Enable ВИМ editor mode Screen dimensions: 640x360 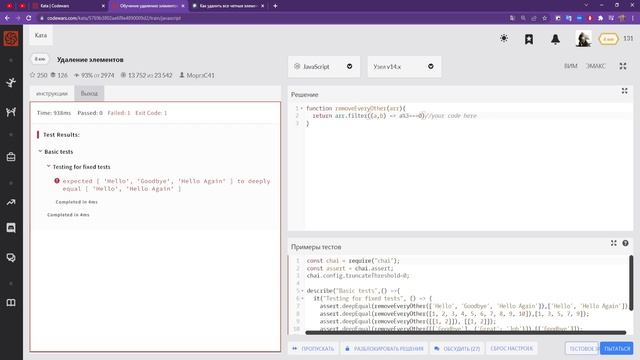(571, 66)
